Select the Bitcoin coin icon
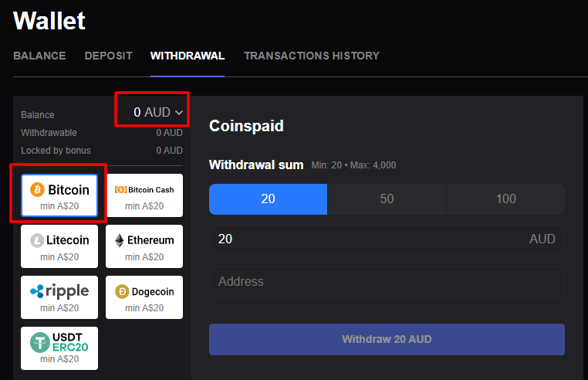Image resolution: width=588 pixels, height=380 pixels. (x=37, y=189)
